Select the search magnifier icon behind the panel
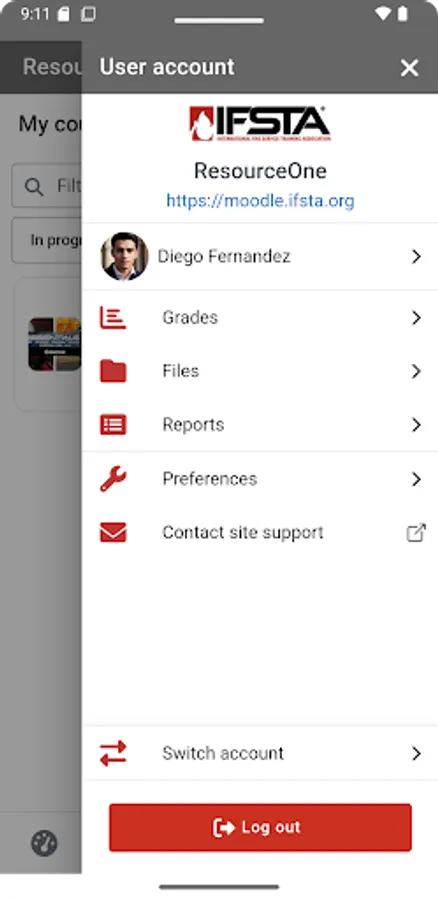The image size is (438, 900). tap(34, 187)
